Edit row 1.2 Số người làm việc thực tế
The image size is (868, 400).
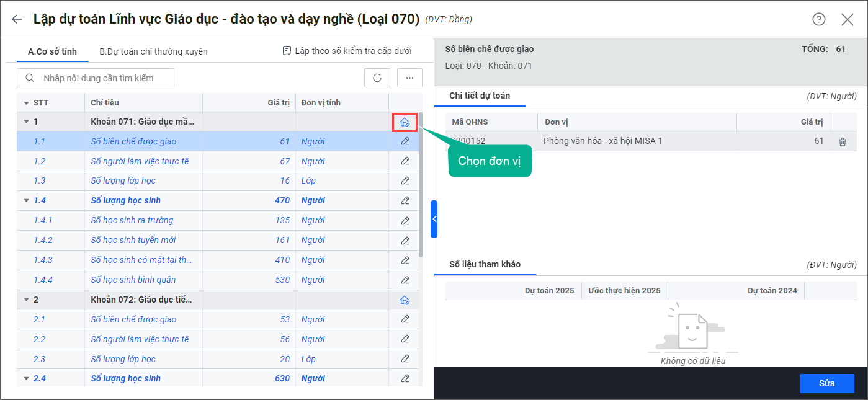point(405,161)
